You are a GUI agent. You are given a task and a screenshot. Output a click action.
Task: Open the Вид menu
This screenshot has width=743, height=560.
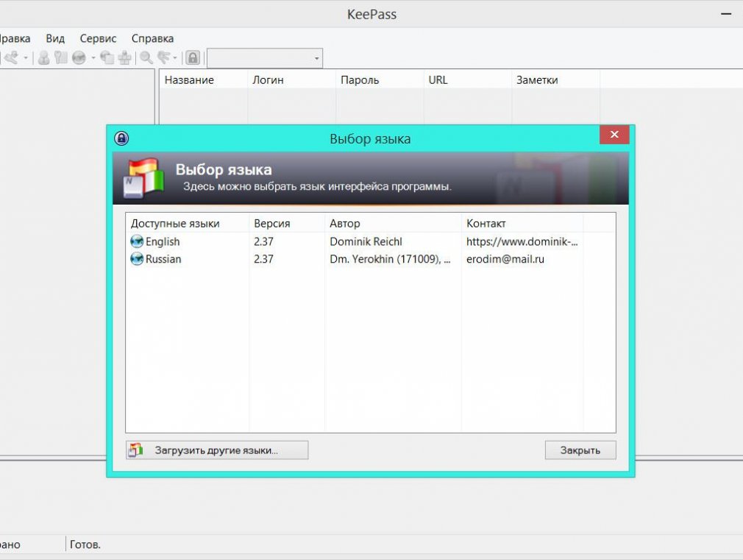coord(55,38)
